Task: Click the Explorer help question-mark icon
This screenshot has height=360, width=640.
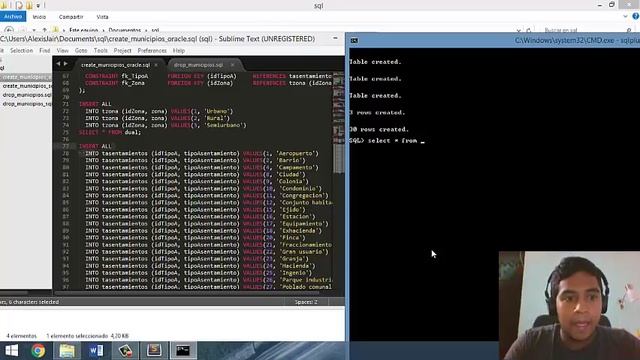Action: (x=636, y=16)
